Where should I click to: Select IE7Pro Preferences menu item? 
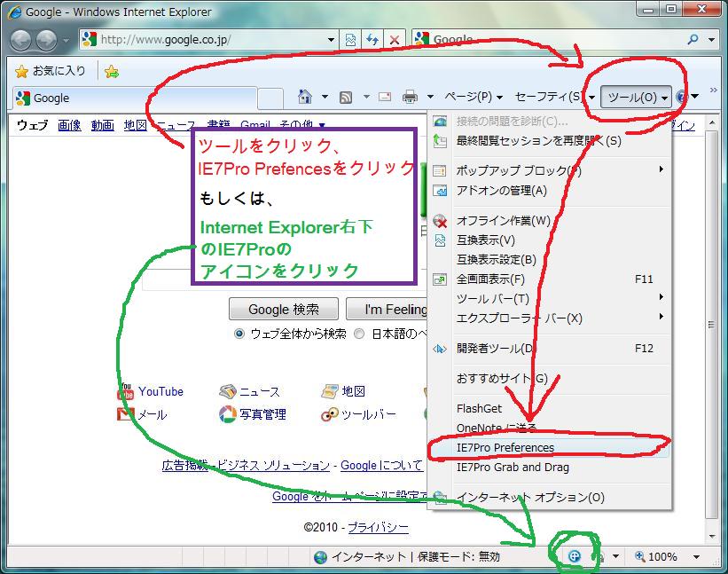click(x=548, y=447)
